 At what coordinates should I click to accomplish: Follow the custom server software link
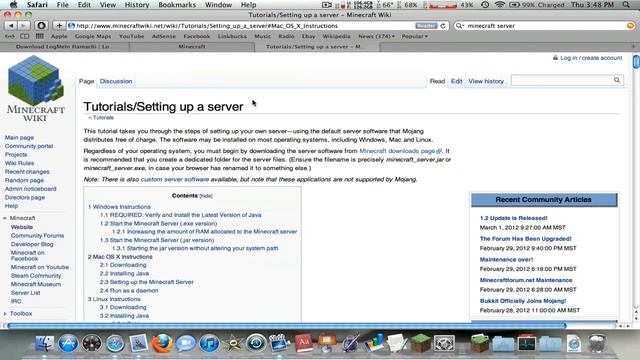pyautogui.click(x=175, y=180)
